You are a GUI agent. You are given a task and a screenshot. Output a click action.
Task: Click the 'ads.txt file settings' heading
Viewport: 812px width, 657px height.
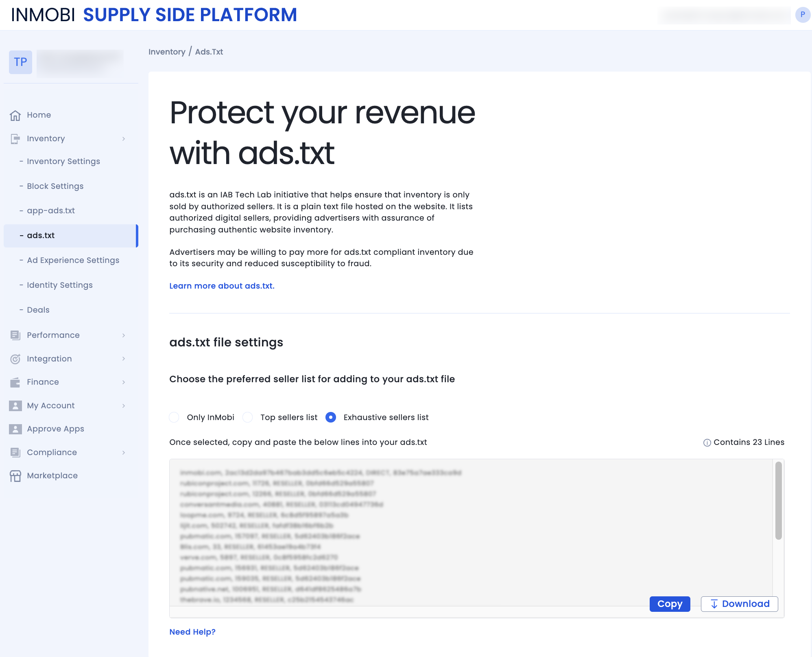coord(226,342)
